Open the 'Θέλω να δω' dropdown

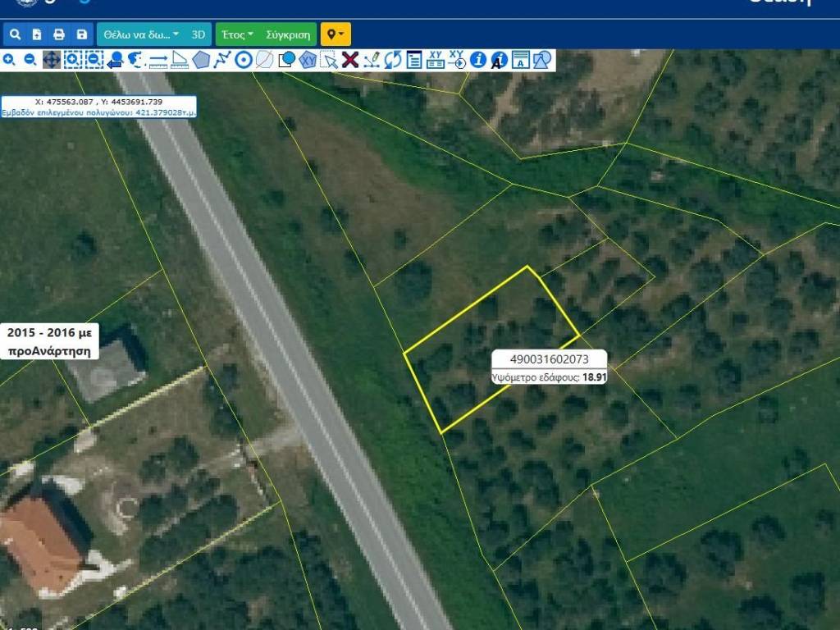point(141,34)
